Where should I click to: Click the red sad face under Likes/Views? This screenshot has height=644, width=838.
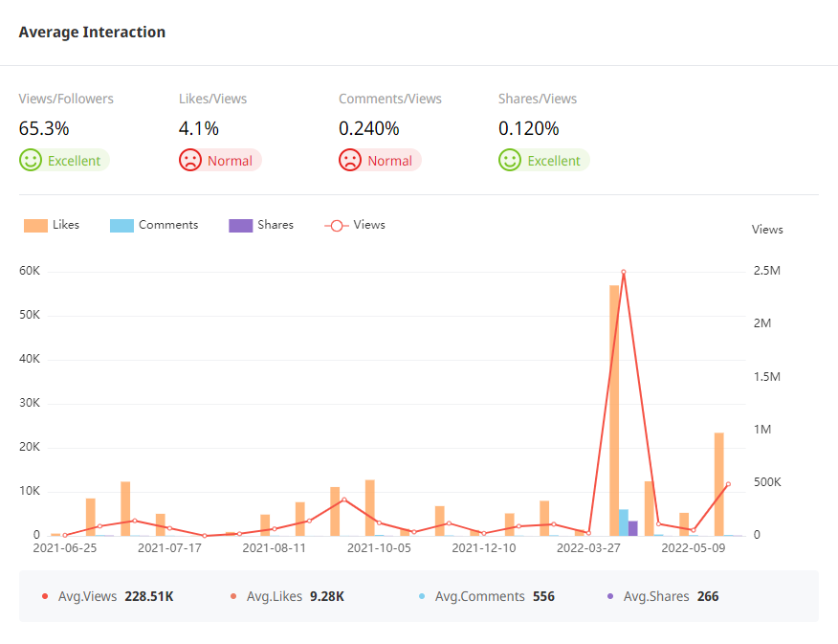(x=190, y=161)
